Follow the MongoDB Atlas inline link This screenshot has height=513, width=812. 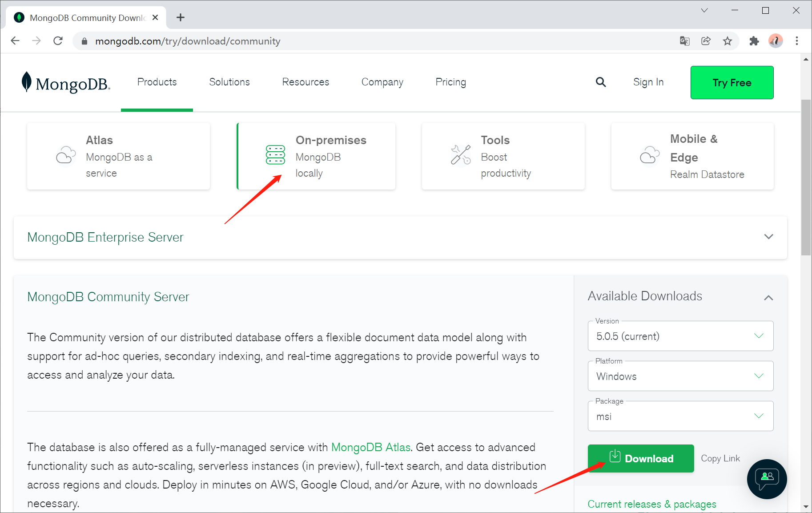[371, 447]
